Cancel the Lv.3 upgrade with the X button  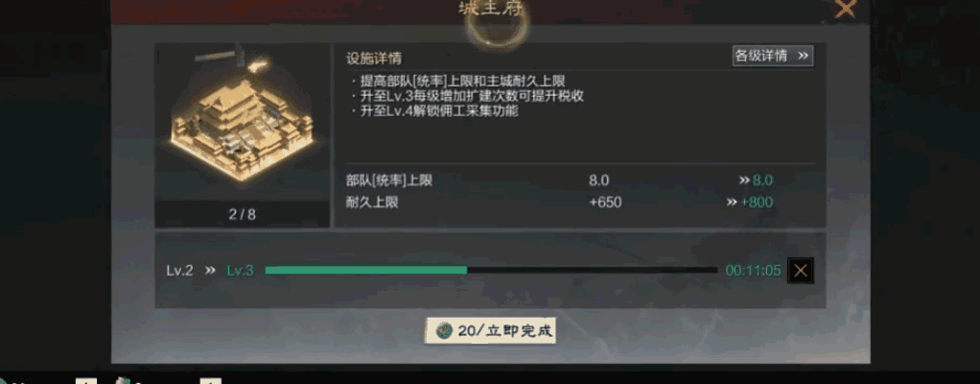(x=801, y=271)
